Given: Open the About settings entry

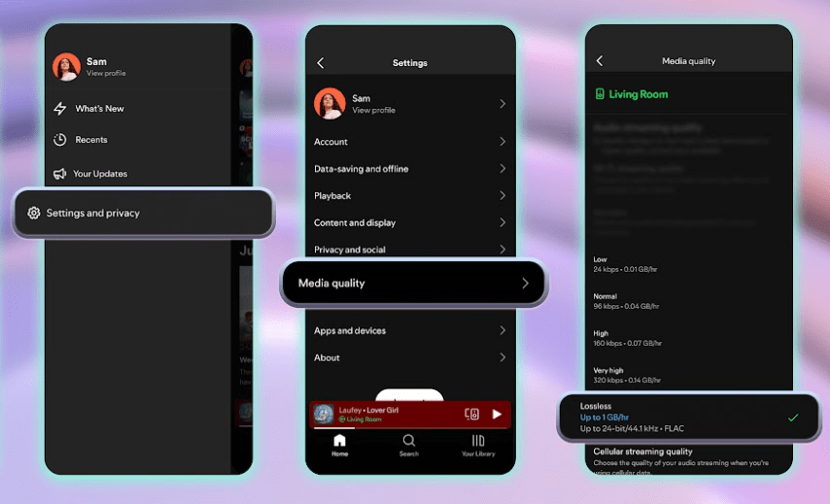Looking at the screenshot, I should coord(410,357).
